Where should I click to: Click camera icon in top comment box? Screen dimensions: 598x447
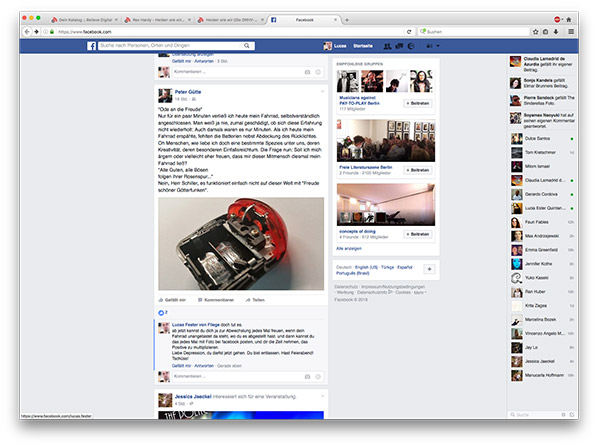[307, 72]
